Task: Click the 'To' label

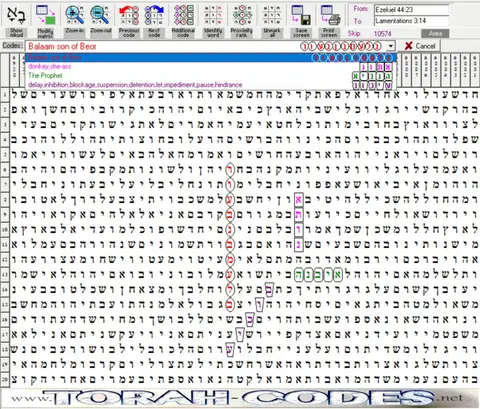Action: click(357, 21)
